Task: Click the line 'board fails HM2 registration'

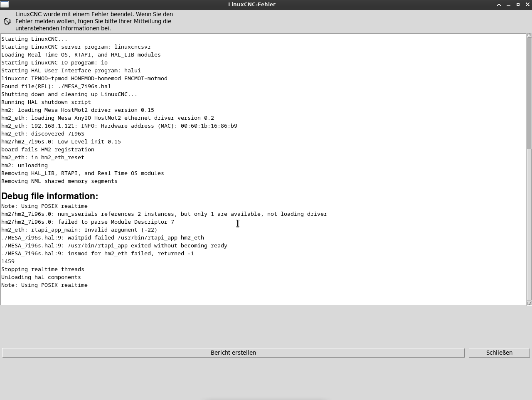Action: pyautogui.click(x=48, y=149)
